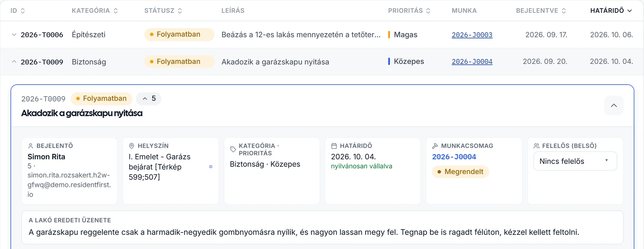This screenshot has height=249, width=644.
Task: Open the upvote pill showing 5
Action: (x=149, y=99)
